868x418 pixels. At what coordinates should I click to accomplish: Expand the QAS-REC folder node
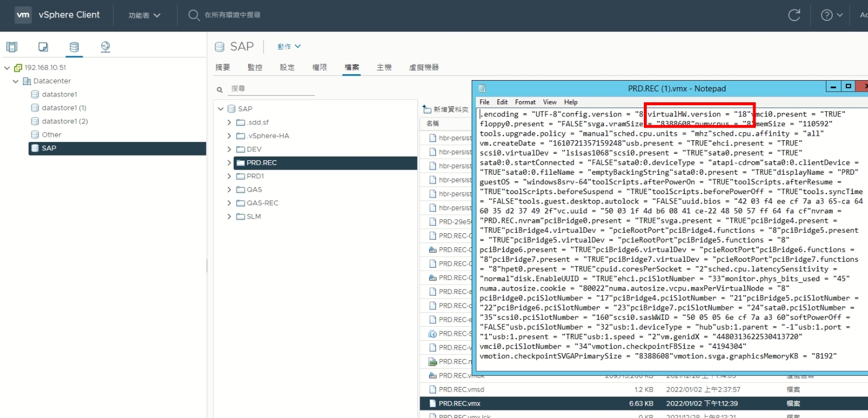tap(229, 203)
